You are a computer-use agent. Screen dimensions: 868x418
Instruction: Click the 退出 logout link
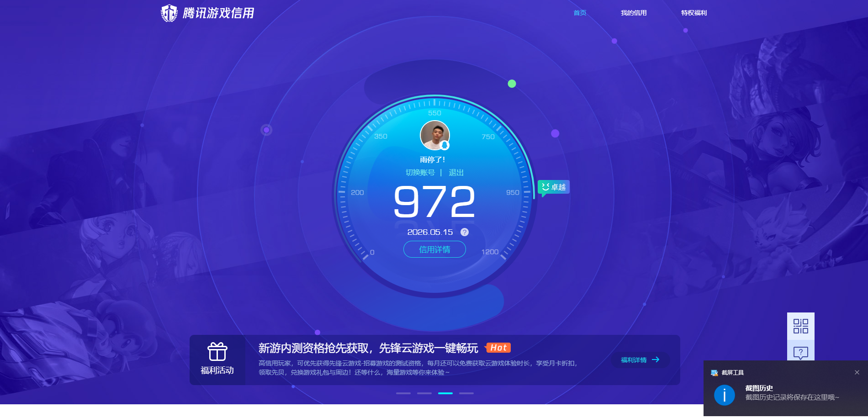coord(456,172)
